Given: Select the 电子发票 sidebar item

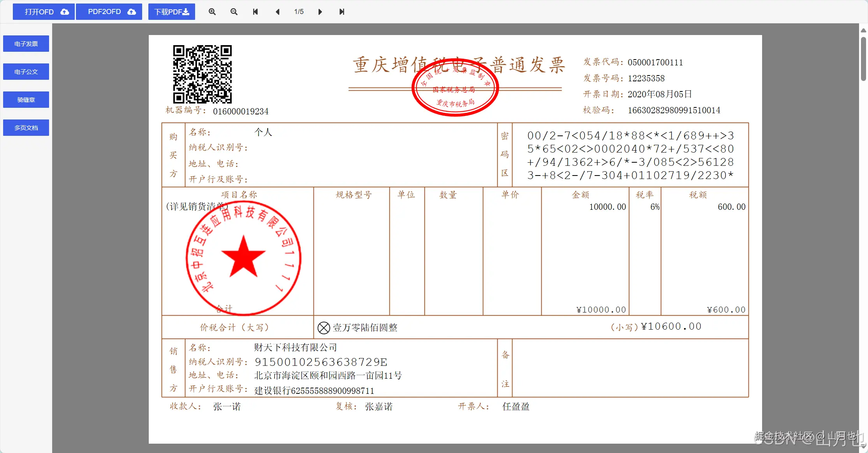Looking at the screenshot, I should click(26, 44).
